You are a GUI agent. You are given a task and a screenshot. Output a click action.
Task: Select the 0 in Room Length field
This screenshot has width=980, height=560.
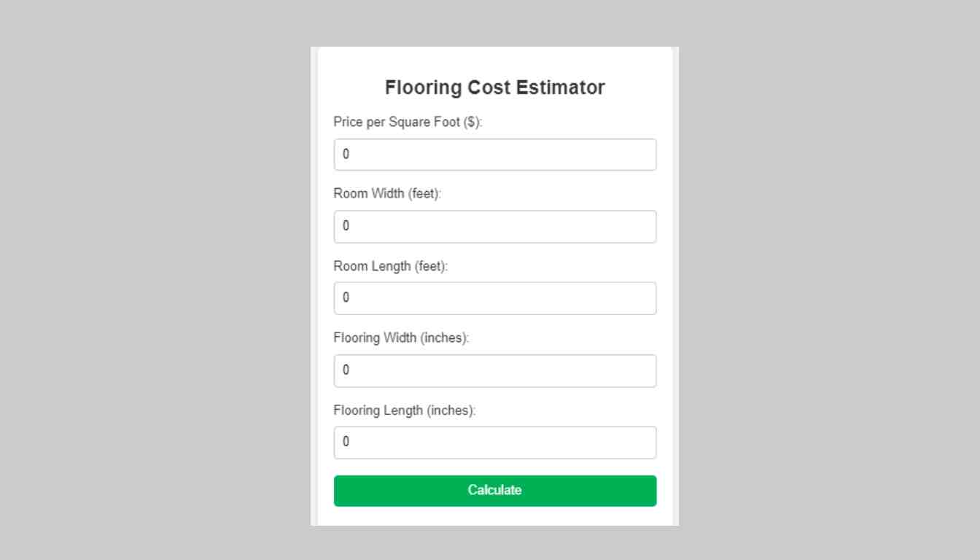(x=346, y=297)
